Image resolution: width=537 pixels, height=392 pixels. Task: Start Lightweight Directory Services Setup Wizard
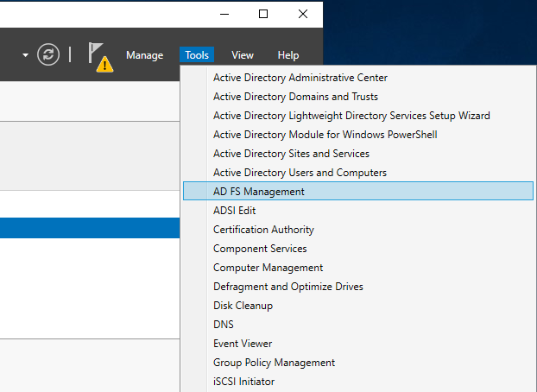point(351,116)
